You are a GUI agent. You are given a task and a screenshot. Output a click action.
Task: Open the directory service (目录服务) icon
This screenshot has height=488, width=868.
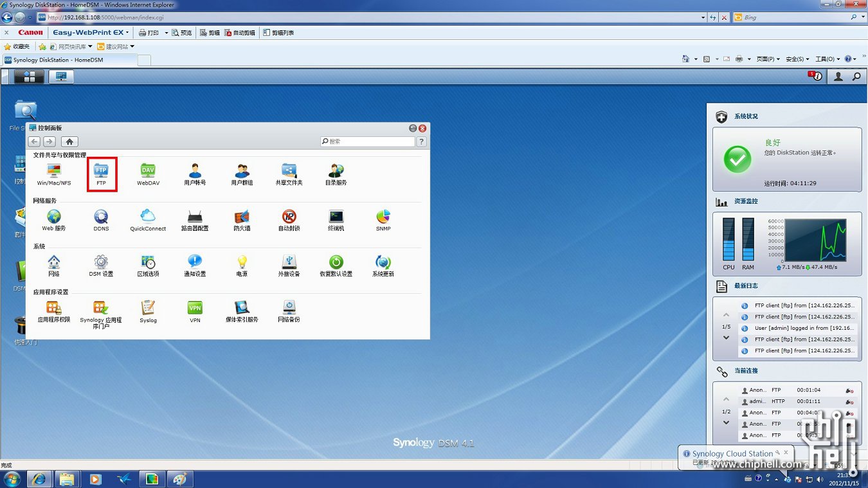[x=336, y=174]
